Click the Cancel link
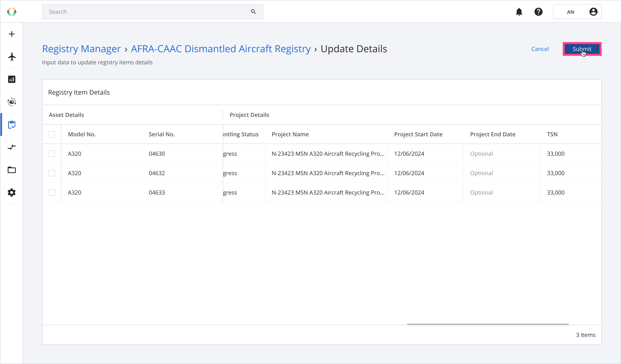Screen dimensions: 621x364 540,49
